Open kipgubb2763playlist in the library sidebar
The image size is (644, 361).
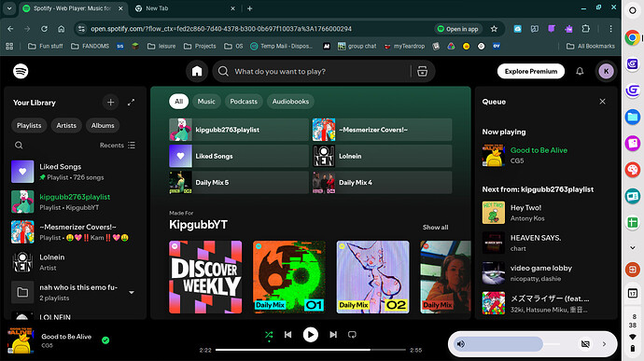point(75,201)
